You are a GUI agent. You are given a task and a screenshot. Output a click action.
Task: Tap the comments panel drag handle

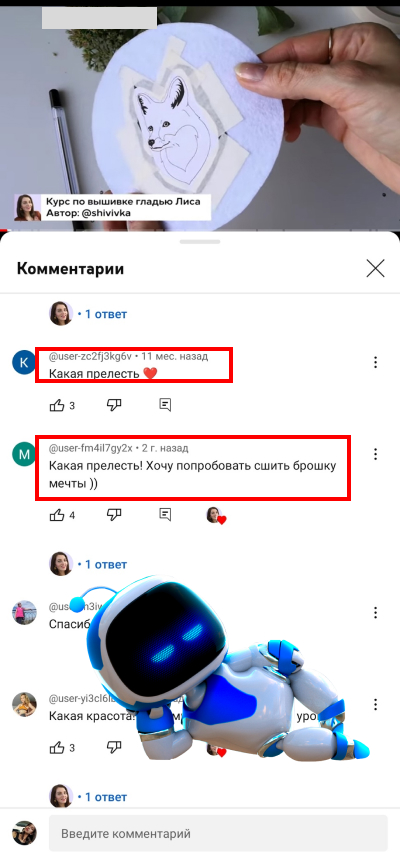click(x=200, y=242)
